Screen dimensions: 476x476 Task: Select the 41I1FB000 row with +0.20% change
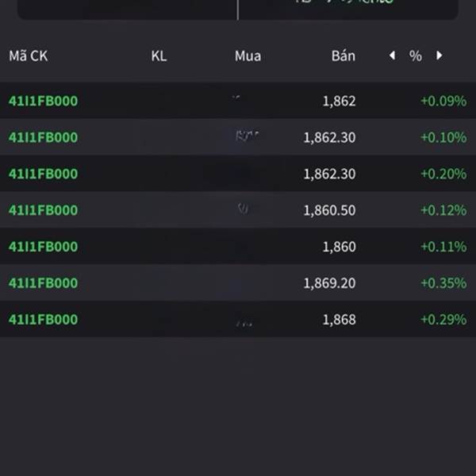[44, 174]
